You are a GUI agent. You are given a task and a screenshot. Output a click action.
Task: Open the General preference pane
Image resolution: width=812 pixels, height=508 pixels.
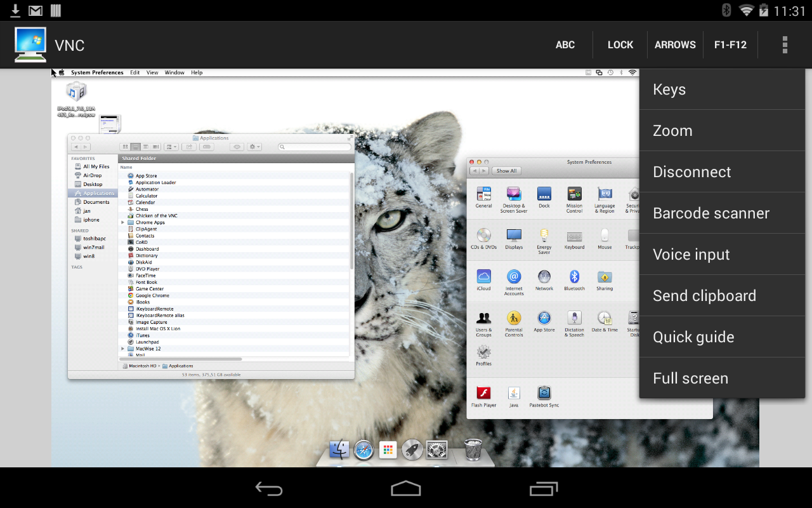coord(484,197)
